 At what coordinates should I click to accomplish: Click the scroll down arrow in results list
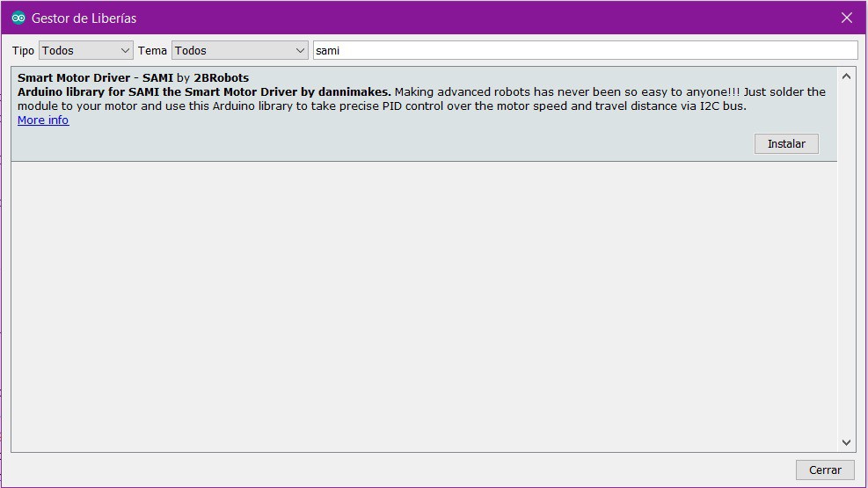[x=846, y=442]
